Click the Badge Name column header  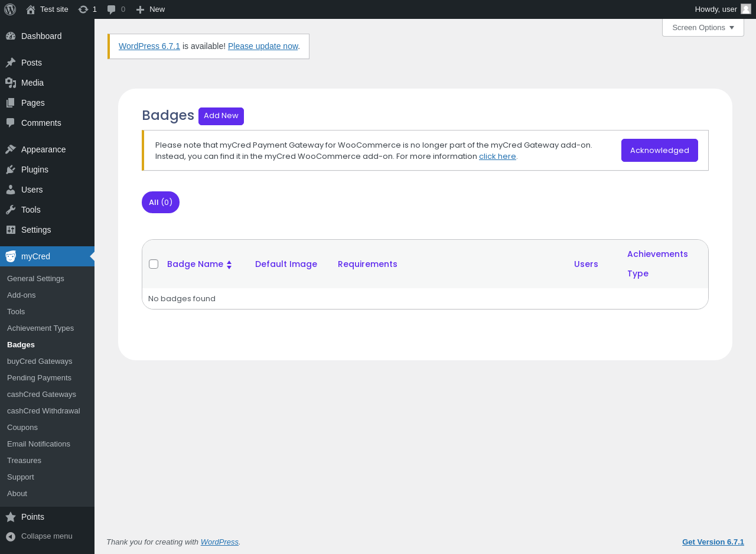point(195,264)
